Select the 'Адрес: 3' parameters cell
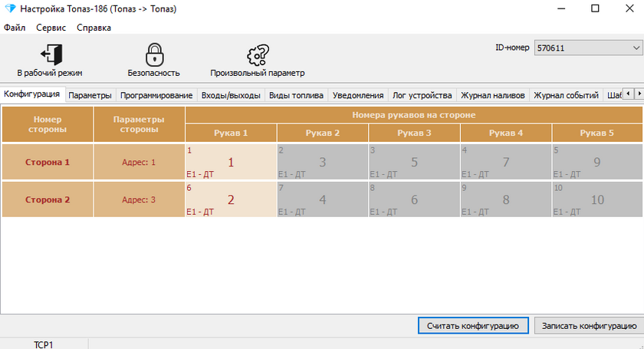 139,199
